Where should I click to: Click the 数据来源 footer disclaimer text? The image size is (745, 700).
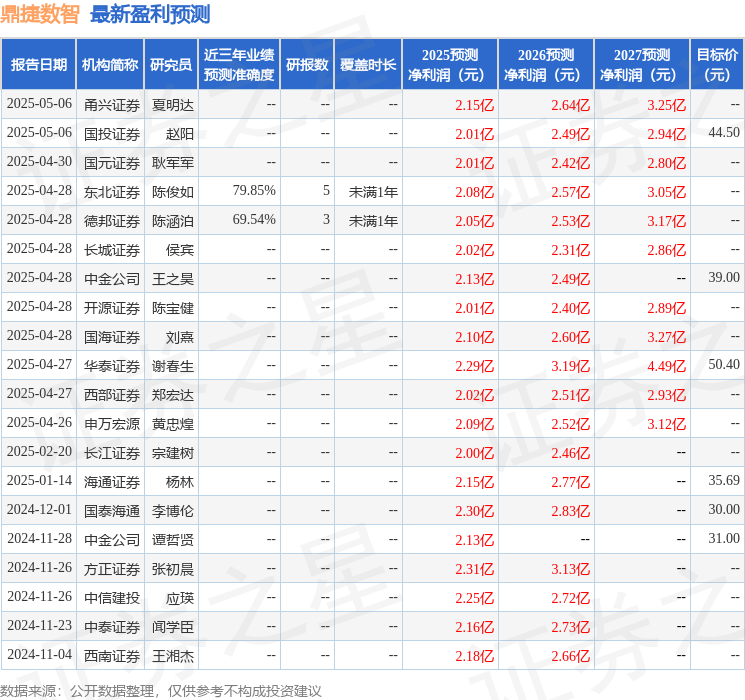pyautogui.click(x=161, y=691)
